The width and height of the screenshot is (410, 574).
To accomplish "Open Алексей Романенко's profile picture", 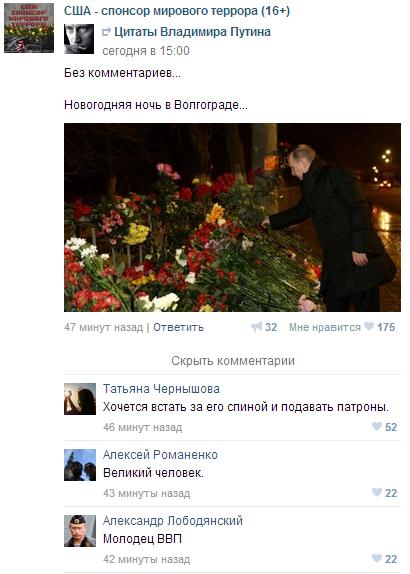I will pos(80,465).
